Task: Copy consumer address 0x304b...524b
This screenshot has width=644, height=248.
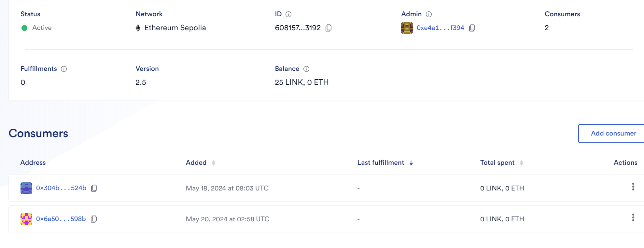Action: tap(94, 188)
